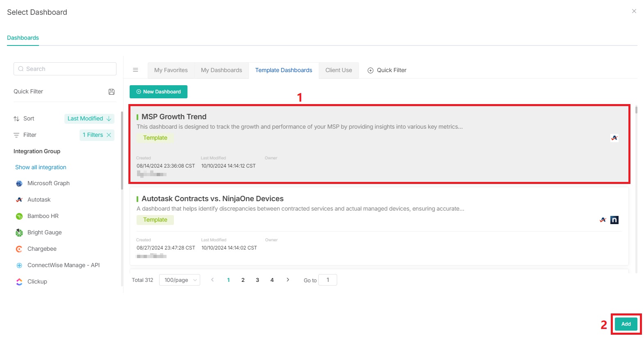Switch to the My Favorites tab
The height and width of the screenshot is (338, 644).
tap(171, 70)
